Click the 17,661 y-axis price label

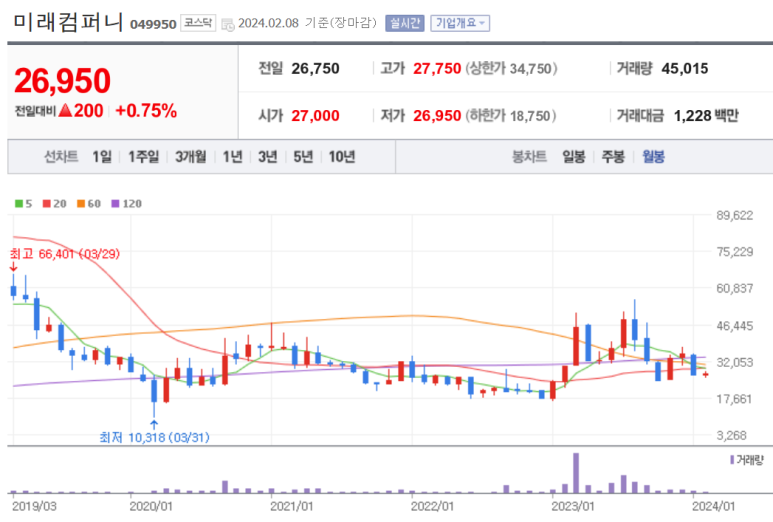point(735,399)
